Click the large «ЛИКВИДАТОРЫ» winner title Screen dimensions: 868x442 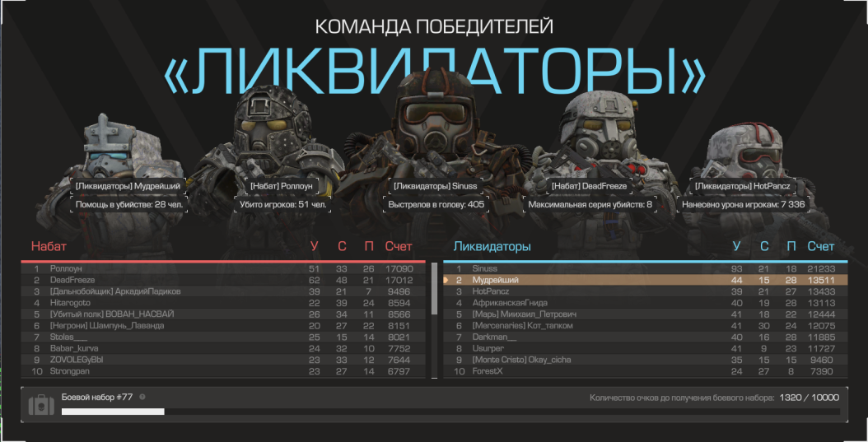click(435, 70)
